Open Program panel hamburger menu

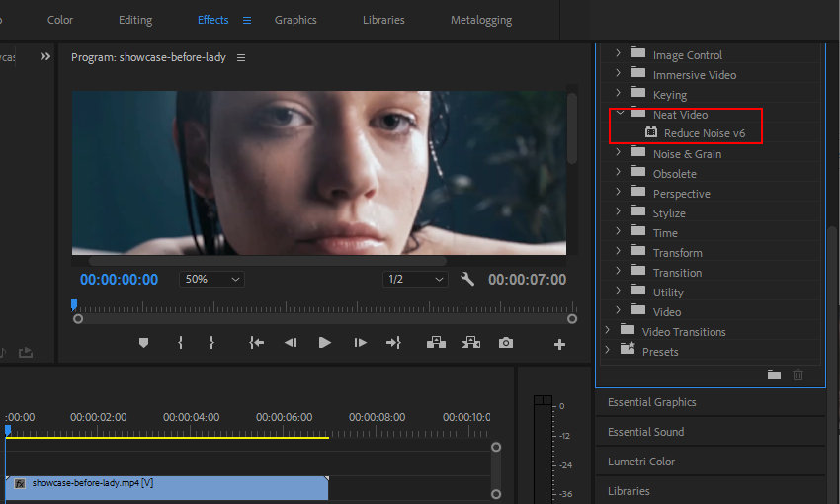[241, 58]
